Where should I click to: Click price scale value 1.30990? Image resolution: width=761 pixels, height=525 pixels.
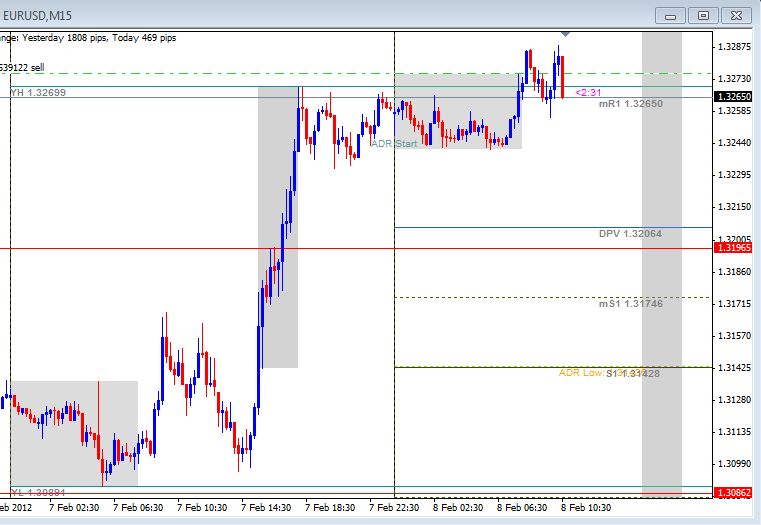coord(734,464)
